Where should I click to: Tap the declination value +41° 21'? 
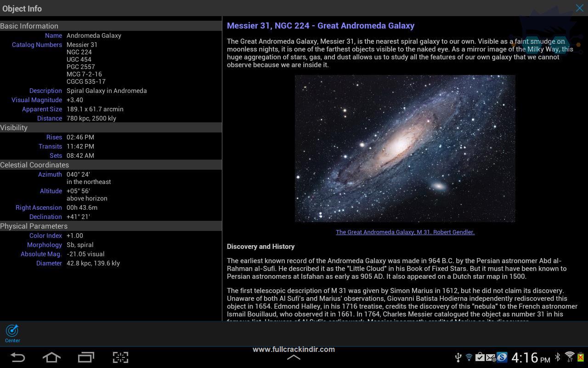(x=78, y=217)
